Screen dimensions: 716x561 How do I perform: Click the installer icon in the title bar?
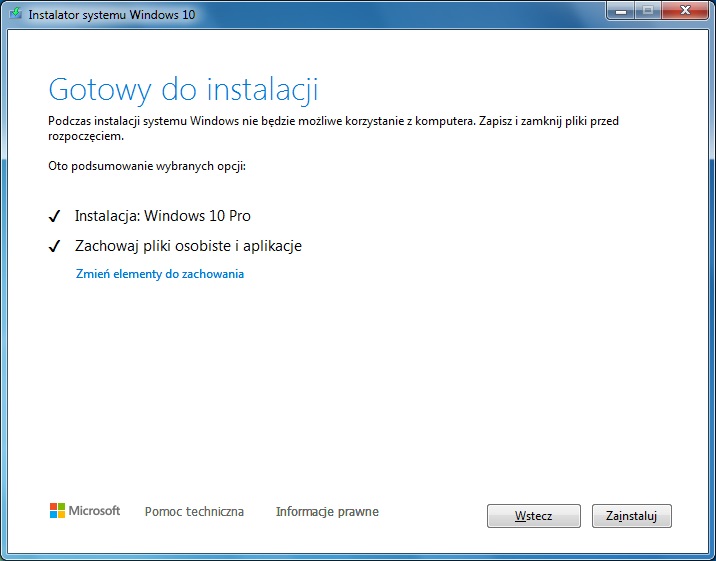coord(15,15)
